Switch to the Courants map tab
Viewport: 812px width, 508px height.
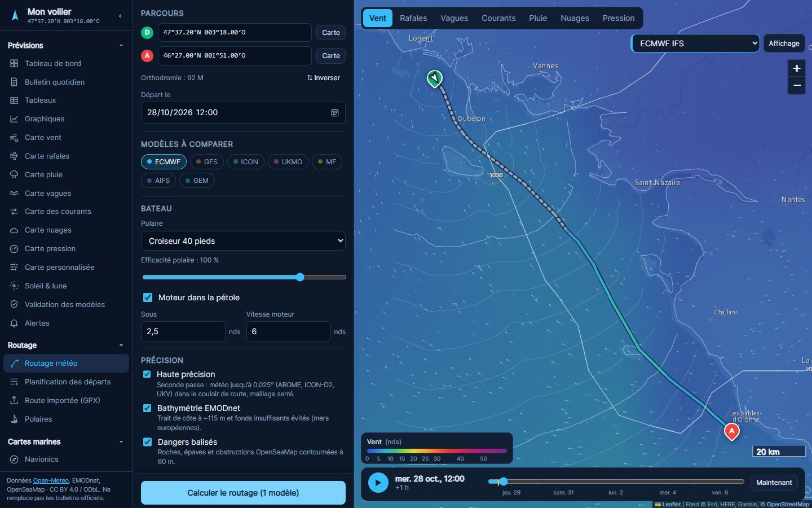click(498, 18)
